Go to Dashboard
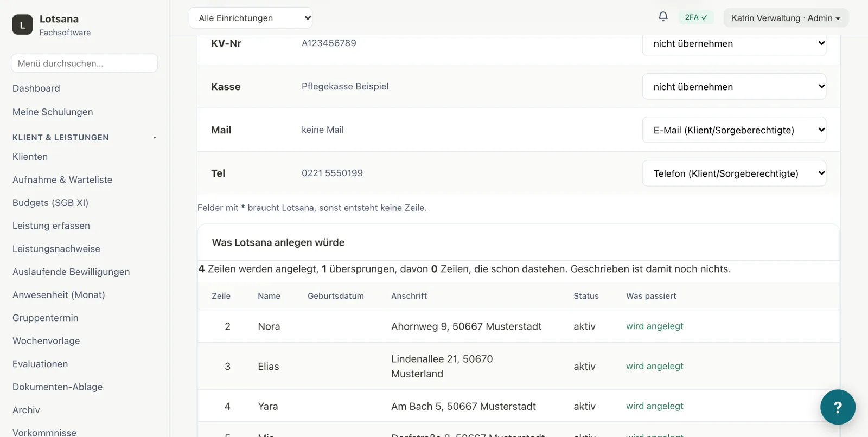 point(36,88)
